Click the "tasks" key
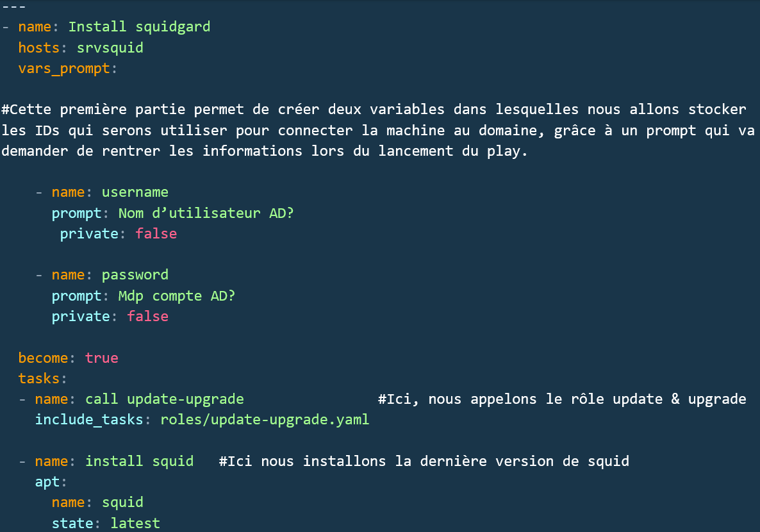Image resolution: width=760 pixels, height=532 pixels. (38, 378)
